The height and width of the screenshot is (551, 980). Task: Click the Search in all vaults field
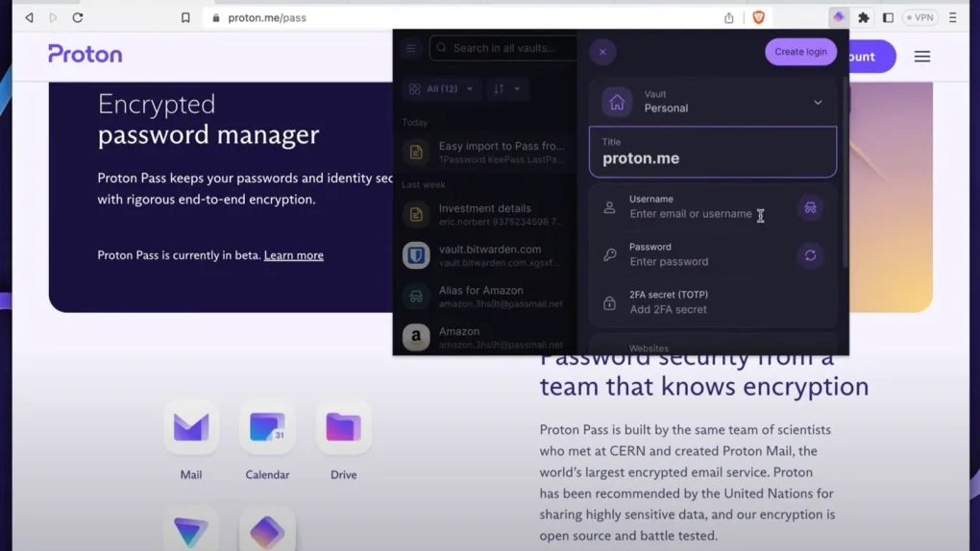click(503, 48)
